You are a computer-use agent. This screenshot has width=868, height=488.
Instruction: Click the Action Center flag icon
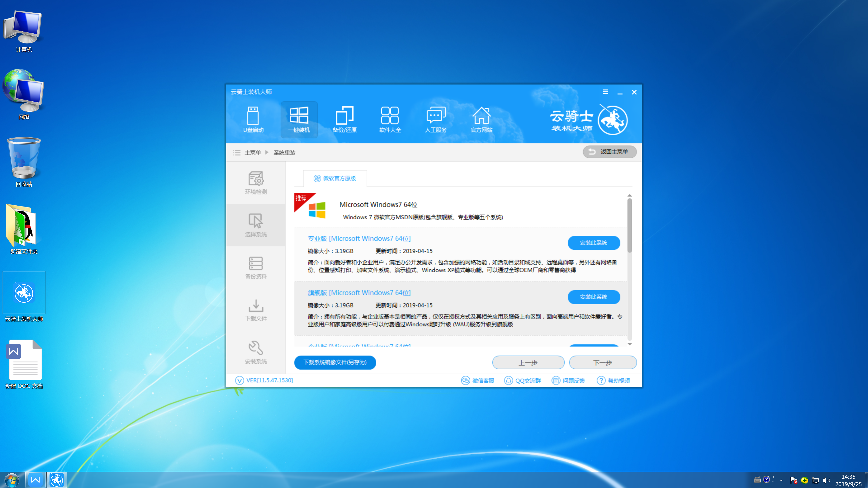click(794, 480)
